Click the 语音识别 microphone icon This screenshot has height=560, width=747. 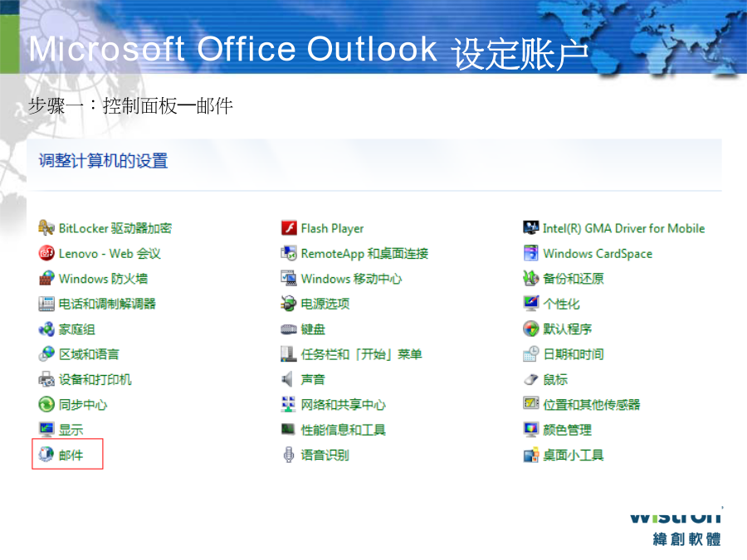click(x=289, y=455)
